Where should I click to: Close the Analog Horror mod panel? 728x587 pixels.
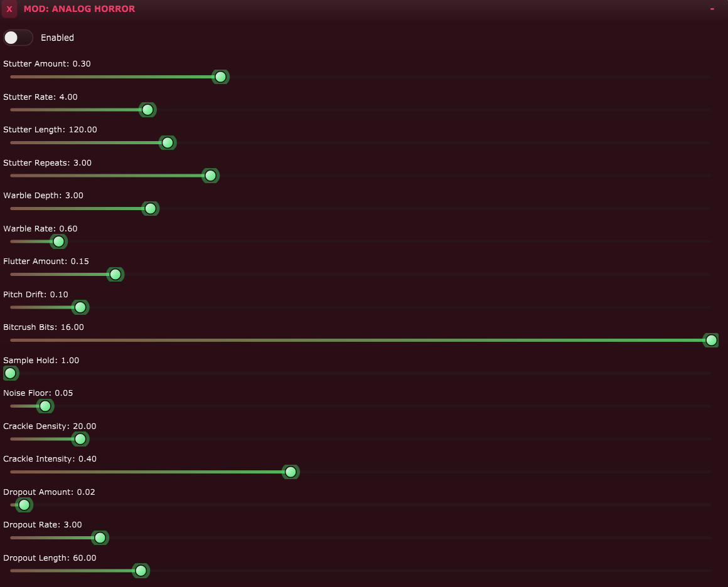9,9
